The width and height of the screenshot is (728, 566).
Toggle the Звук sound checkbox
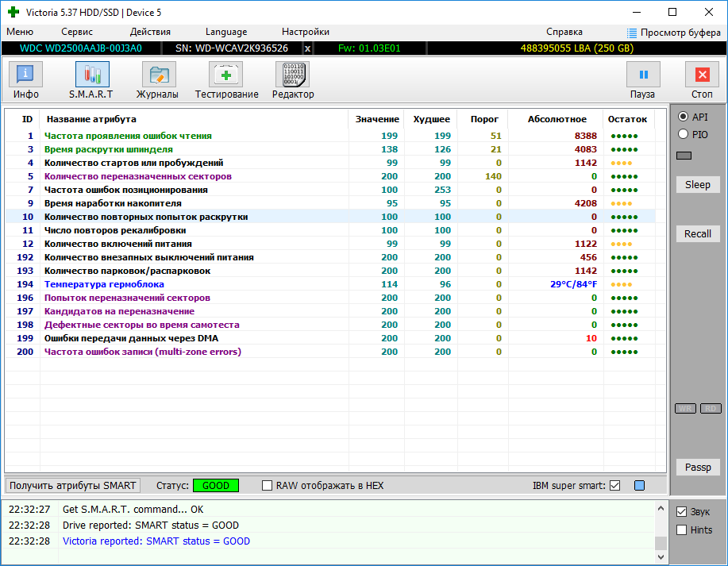click(681, 512)
